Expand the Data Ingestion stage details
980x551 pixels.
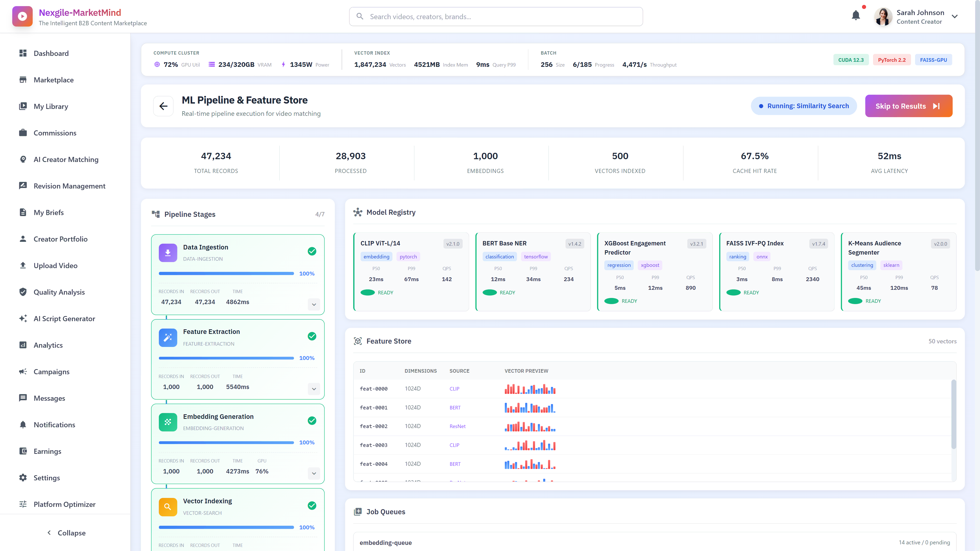coord(314,304)
